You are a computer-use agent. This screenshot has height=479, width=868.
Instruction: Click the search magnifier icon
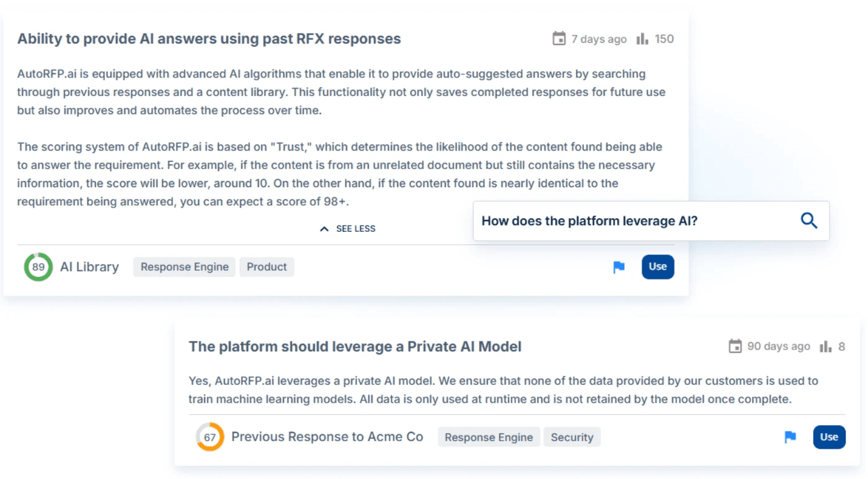[x=808, y=220]
